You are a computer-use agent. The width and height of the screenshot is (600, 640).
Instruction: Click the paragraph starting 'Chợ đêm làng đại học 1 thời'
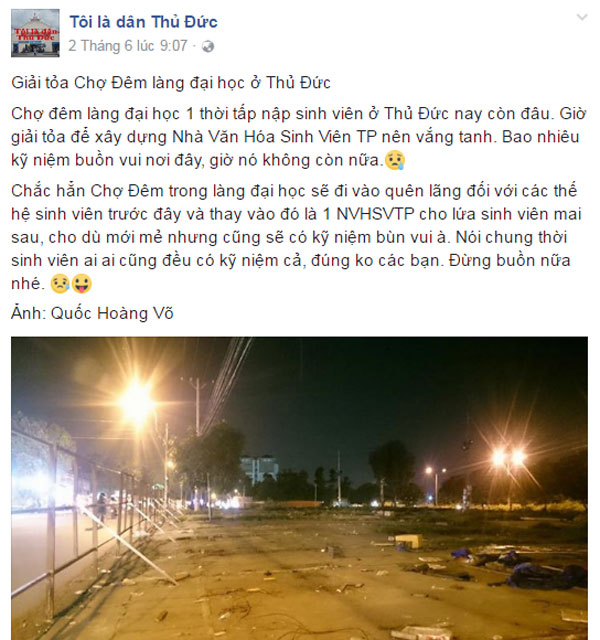[x=298, y=137]
